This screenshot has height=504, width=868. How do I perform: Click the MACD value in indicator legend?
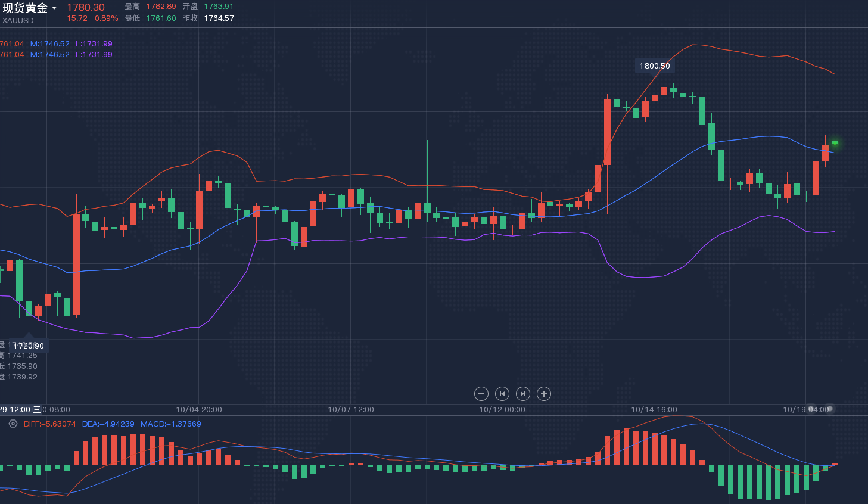pyautogui.click(x=171, y=424)
